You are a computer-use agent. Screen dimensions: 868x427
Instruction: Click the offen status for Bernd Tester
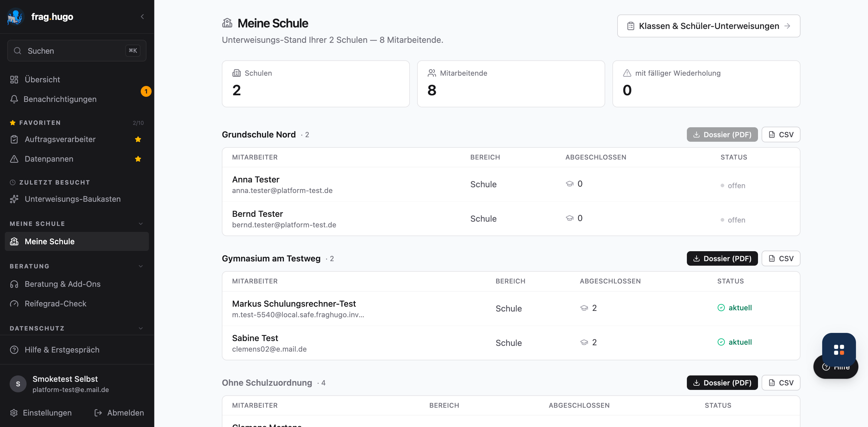[x=733, y=220]
